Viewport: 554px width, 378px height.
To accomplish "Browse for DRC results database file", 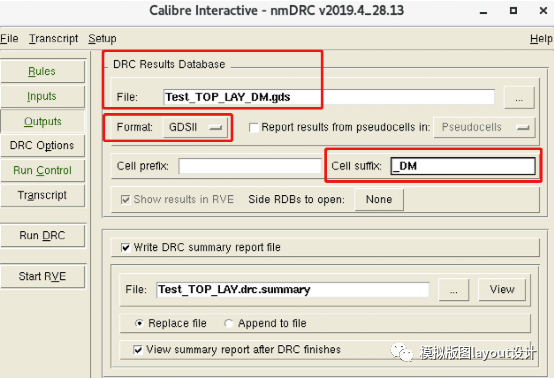I will (519, 97).
